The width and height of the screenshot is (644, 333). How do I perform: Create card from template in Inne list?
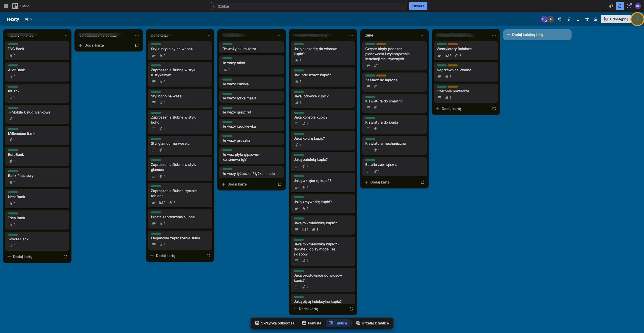[x=423, y=182]
